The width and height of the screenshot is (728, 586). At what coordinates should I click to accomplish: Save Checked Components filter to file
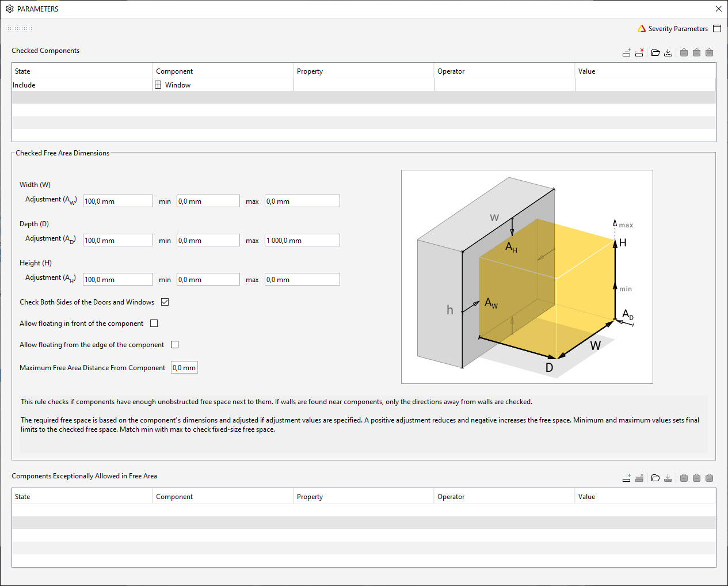pyautogui.click(x=668, y=52)
